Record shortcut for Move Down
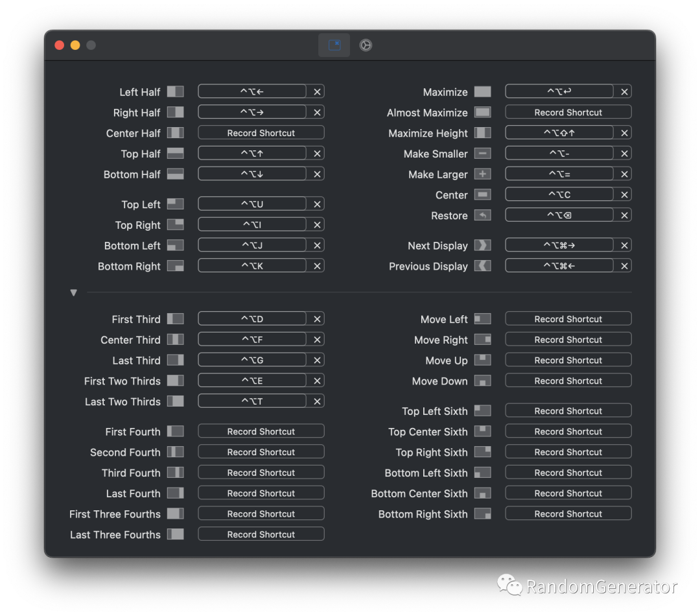This screenshot has height=616, width=700. click(x=568, y=381)
